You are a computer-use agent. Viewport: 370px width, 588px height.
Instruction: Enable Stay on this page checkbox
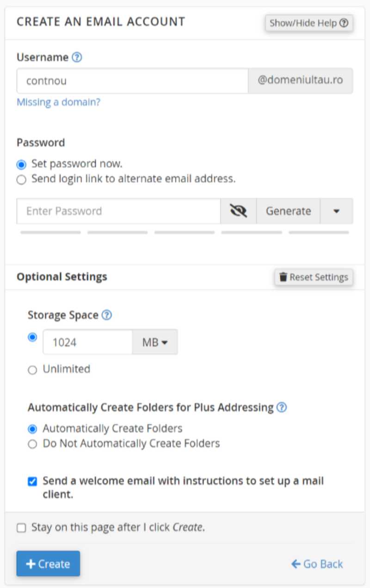(21, 528)
